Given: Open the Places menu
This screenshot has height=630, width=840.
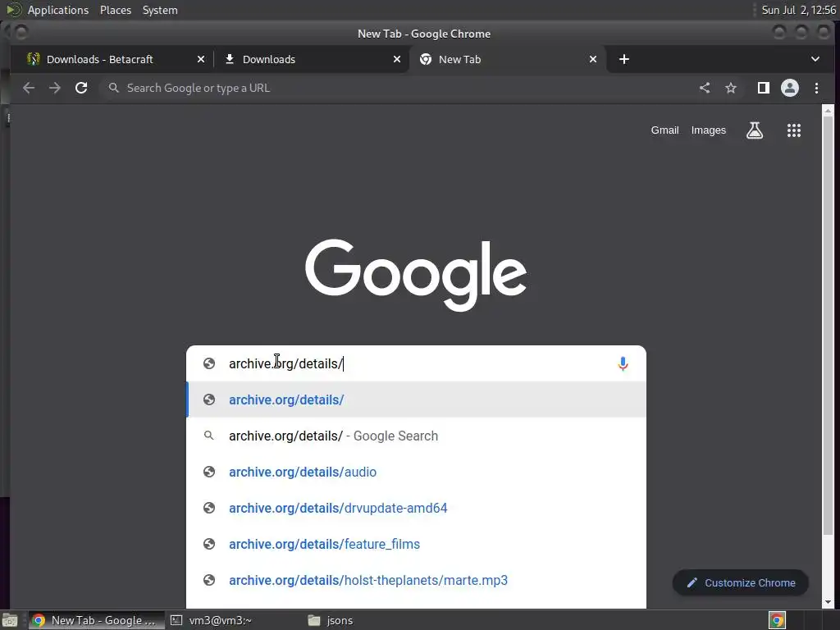Looking at the screenshot, I should tap(115, 10).
